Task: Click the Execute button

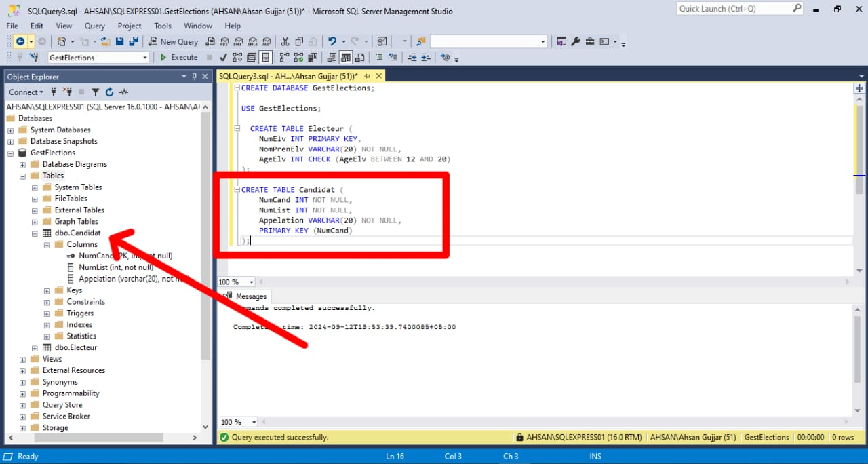Action: coord(178,58)
